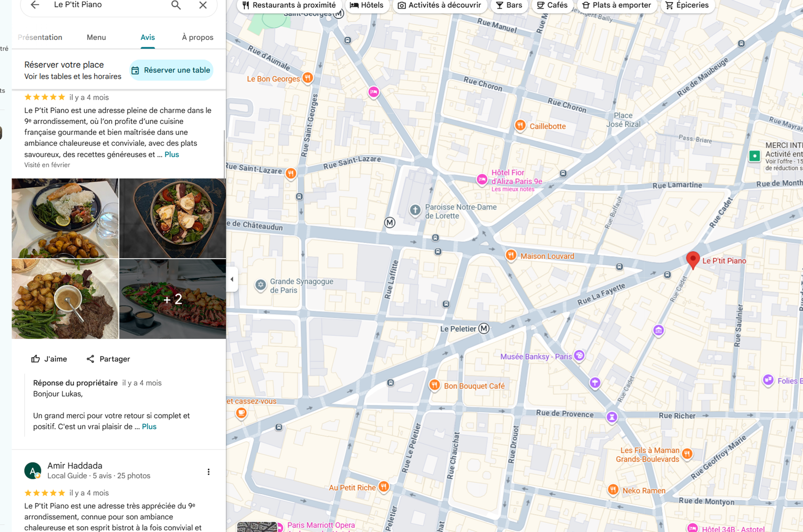
Task: Click Folies purple theater marker
Action: coord(768,380)
